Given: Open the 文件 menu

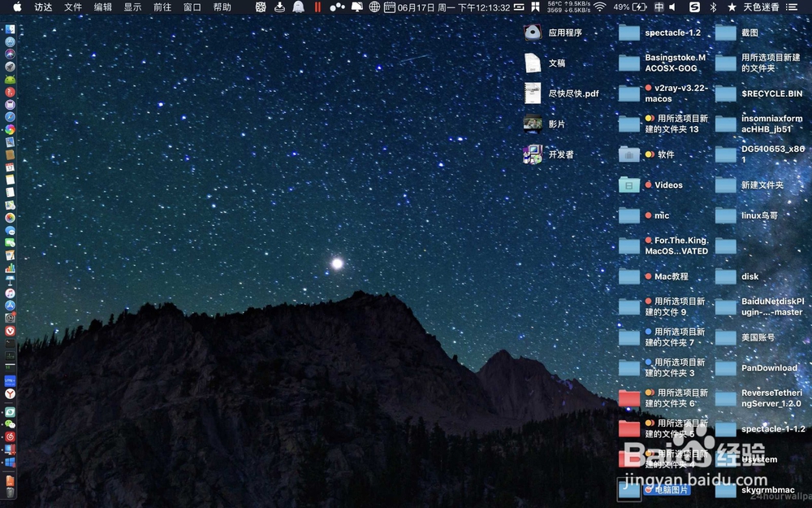Looking at the screenshot, I should 73,7.
